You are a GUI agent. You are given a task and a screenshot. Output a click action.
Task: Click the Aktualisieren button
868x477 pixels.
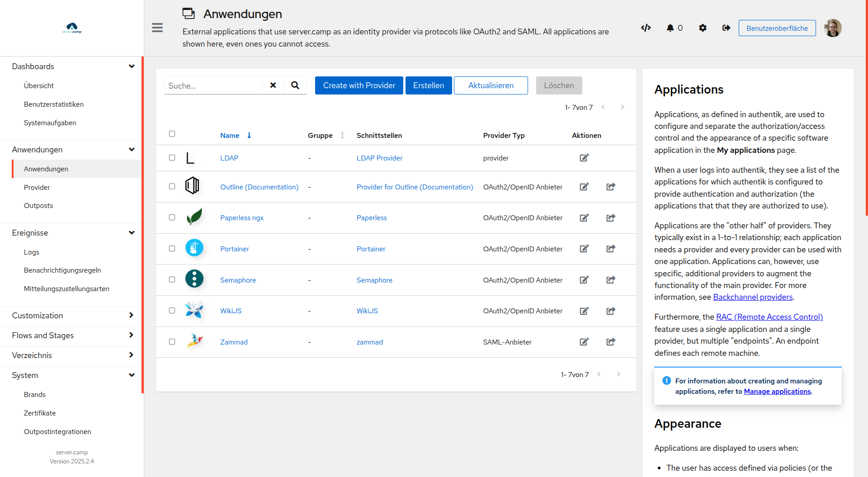pos(491,85)
